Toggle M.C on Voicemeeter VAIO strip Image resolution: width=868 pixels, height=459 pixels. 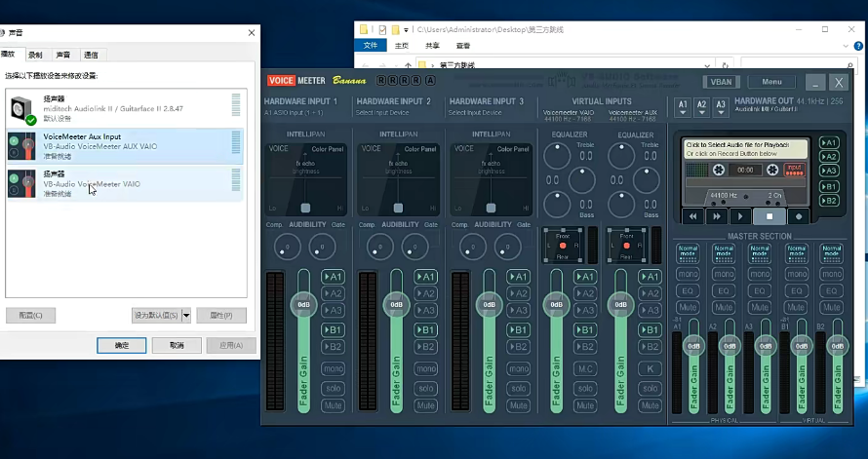(585, 369)
